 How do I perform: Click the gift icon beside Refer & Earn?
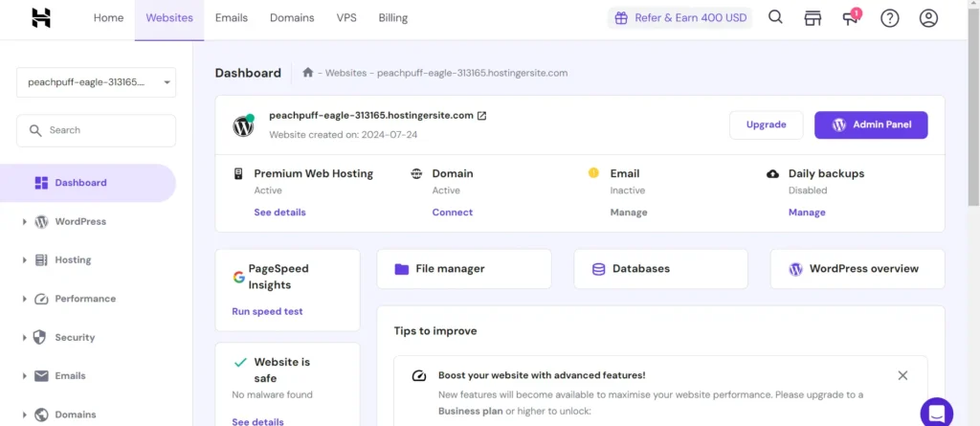coord(620,18)
